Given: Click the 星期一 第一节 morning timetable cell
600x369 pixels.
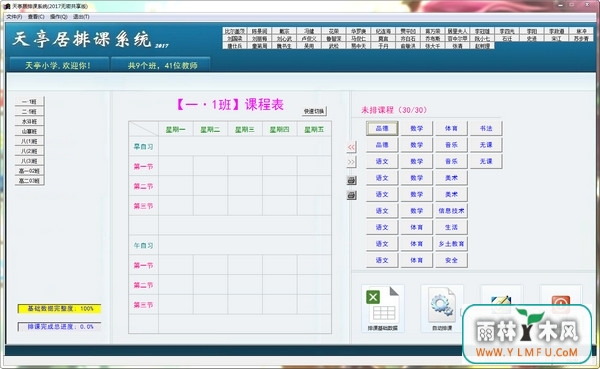Looking at the screenshot, I should pyautogui.click(x=176, y=166).
